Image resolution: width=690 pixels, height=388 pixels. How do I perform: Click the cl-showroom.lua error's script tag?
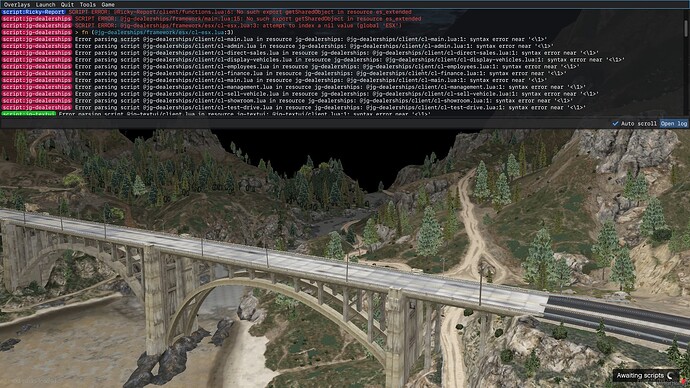(x=37, y=101)
